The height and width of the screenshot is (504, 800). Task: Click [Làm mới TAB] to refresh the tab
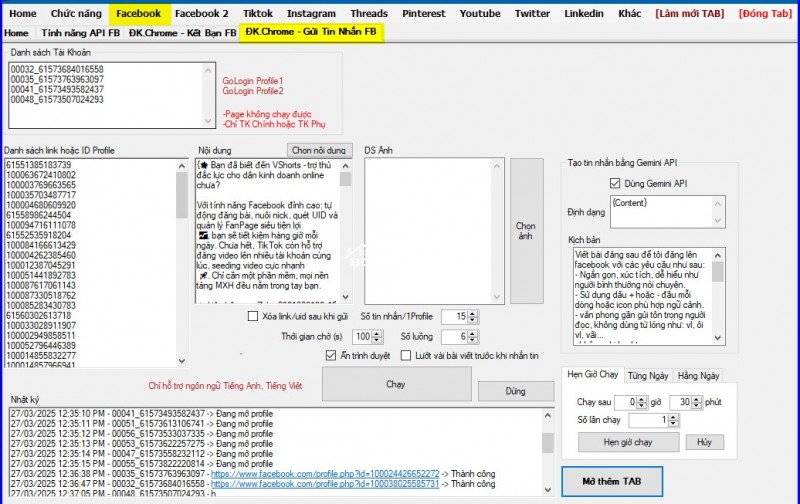(689, 14)
